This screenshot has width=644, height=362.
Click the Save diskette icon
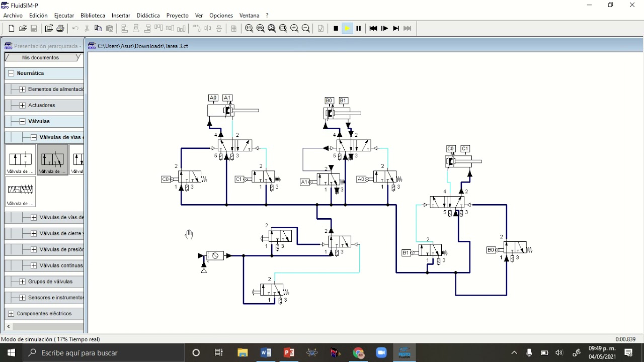34,29
